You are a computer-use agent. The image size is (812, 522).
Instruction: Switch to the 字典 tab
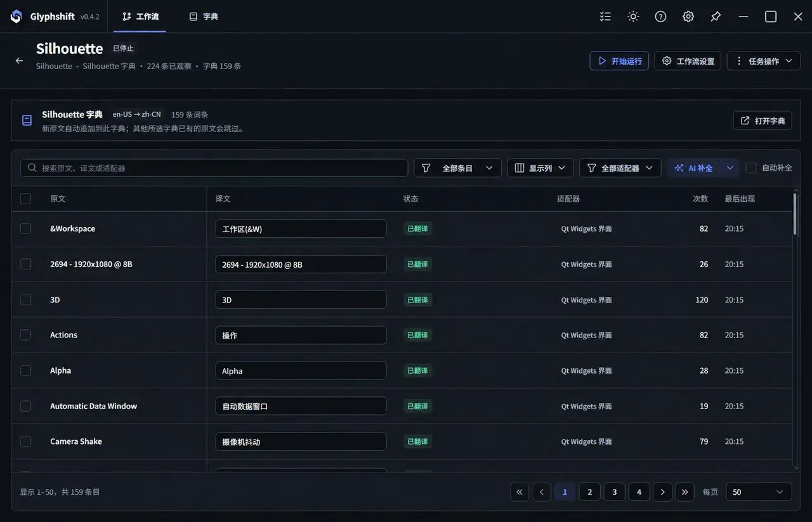[204, 16]
